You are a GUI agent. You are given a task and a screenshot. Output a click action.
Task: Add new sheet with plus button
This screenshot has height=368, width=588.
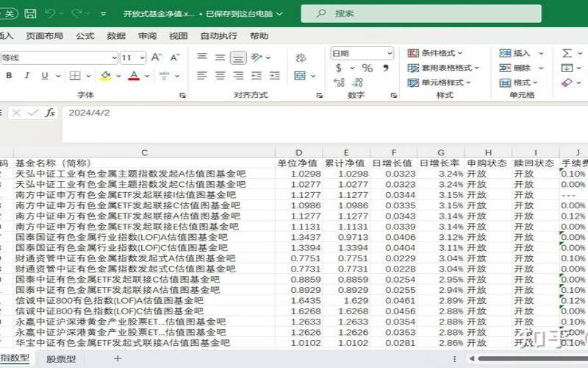coord(118,358)
